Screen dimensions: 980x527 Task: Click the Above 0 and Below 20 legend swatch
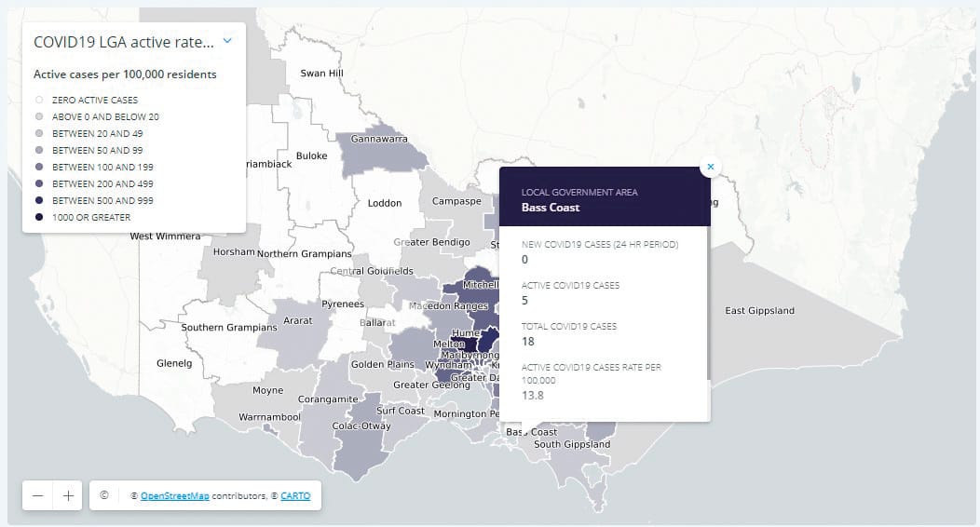pos(39,116)
